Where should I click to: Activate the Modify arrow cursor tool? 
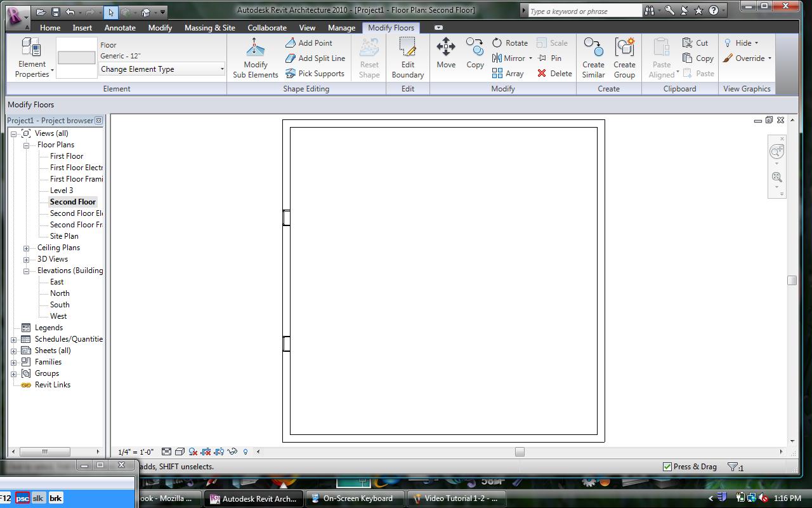110,11
